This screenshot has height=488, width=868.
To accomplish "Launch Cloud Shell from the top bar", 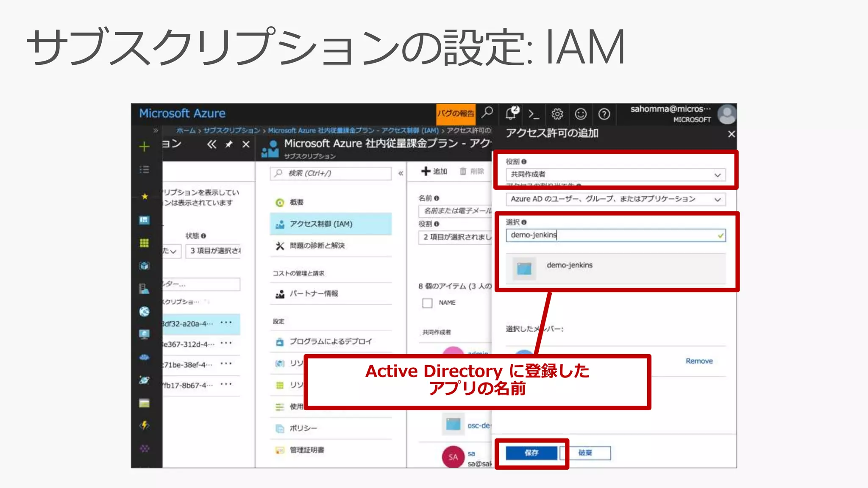I will pyautogui.click(x=534, y=114).
